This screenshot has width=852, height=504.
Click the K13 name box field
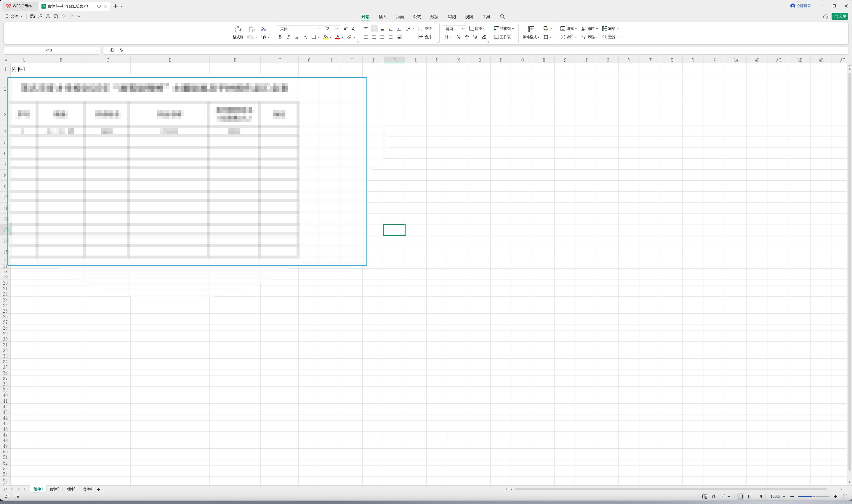pyautogui.click(x=52, y=51)
